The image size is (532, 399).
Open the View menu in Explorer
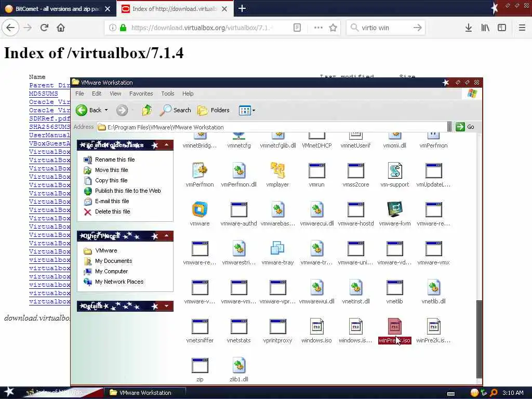point(115,94)
